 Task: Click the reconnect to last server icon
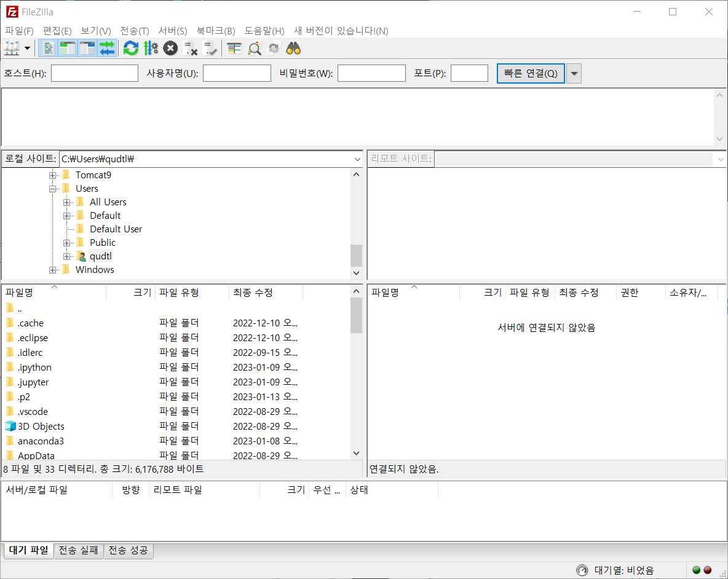210,48
